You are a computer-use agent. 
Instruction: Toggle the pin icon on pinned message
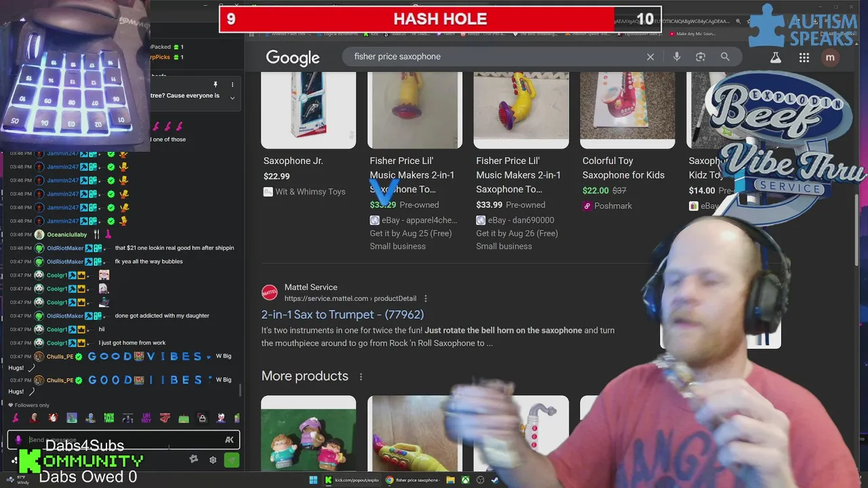[216, 85]
